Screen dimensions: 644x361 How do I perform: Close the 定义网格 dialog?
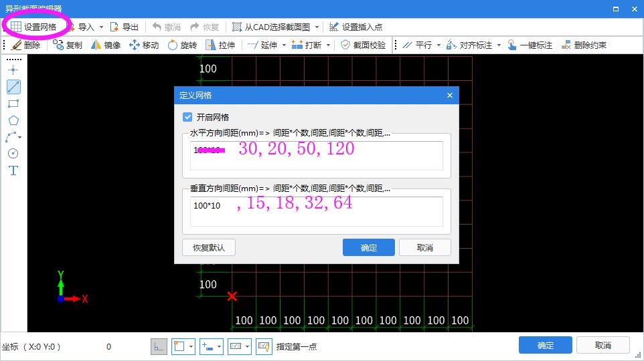[450, 95]
